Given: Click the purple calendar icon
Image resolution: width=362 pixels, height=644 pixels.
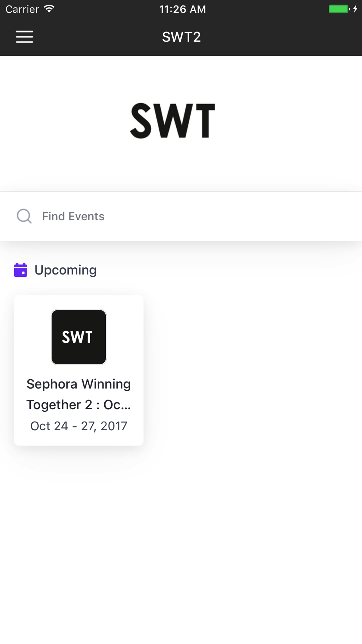Looking at the screenshot, I should [x=21, y=270].
